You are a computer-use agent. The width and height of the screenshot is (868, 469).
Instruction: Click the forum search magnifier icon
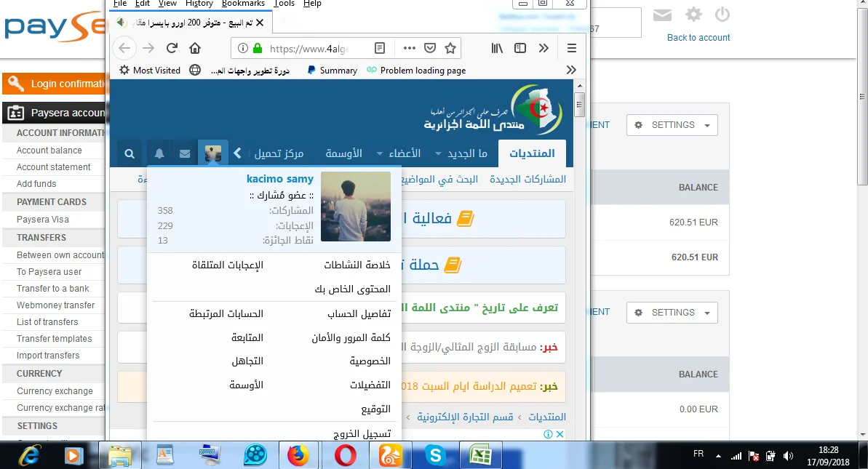point(129,154)
